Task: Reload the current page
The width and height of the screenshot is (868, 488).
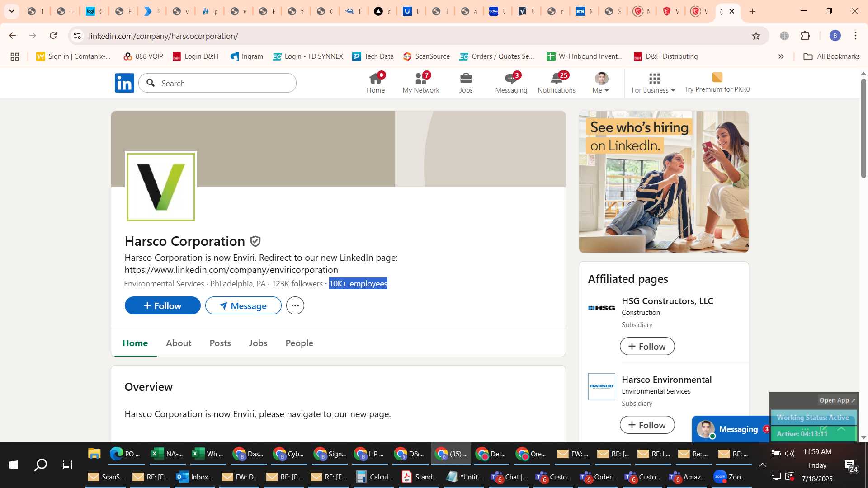Action: (53, 36)
